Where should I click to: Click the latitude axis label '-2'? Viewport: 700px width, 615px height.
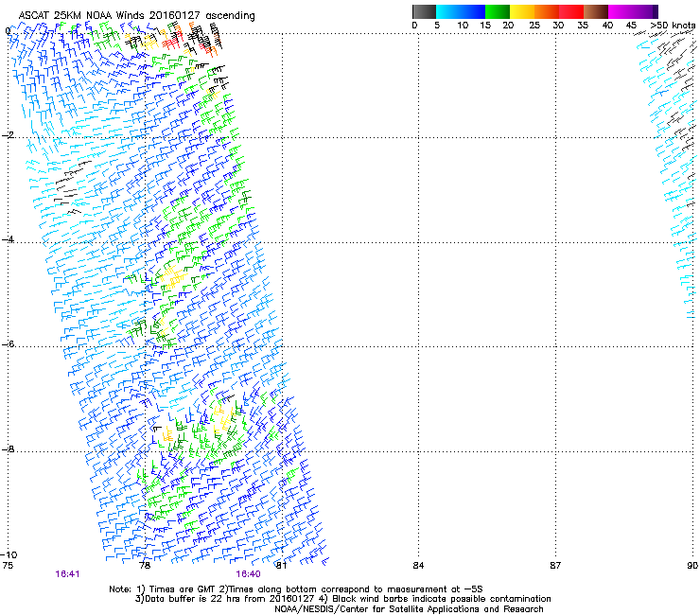pos(8,135)
